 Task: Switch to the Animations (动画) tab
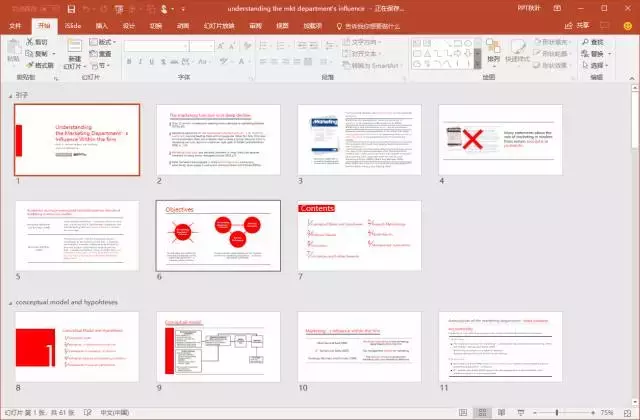pos(182,26)
